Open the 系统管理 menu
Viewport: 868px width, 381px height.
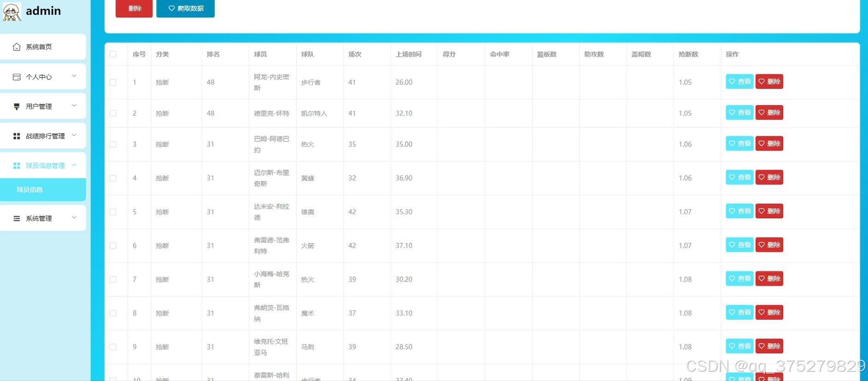click(43, 218)
